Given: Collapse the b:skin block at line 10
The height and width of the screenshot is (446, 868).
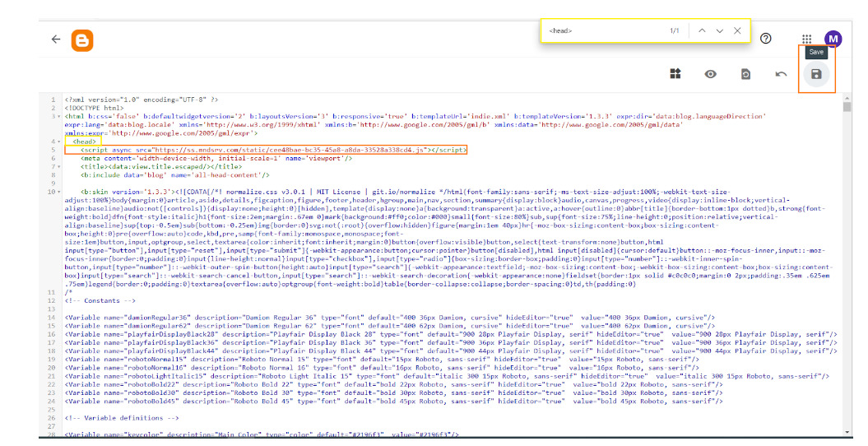Looking at the screenshot, I should pyautogui.click(x=59, y=192).
